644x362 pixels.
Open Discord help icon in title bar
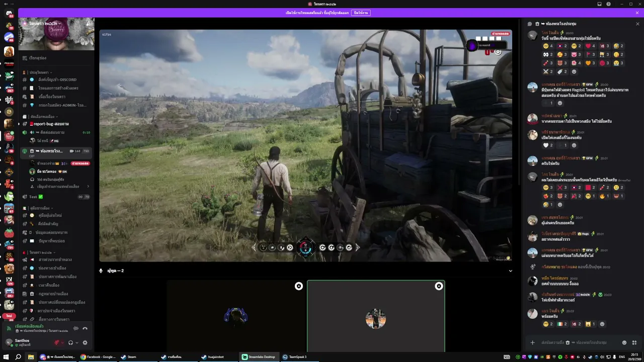[608, 4]
